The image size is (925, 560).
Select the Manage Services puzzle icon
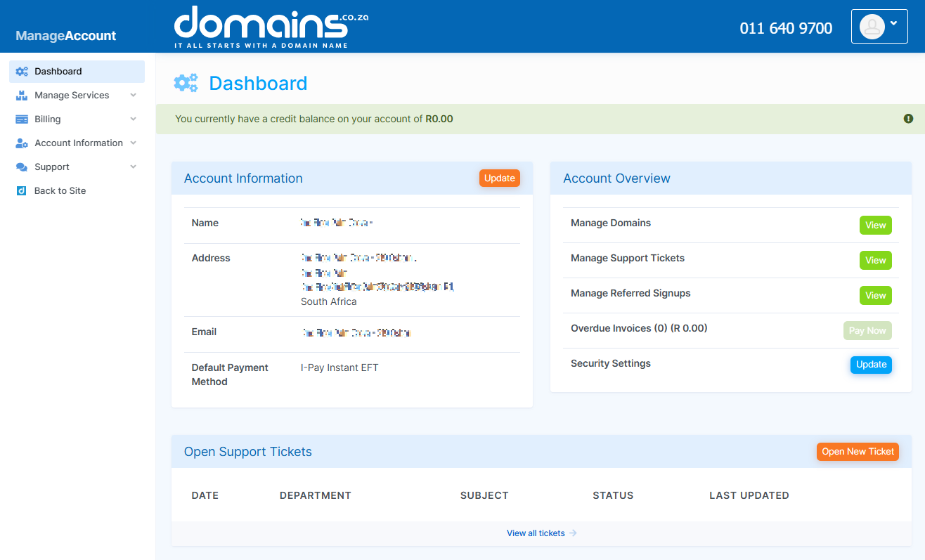[21, 95]
